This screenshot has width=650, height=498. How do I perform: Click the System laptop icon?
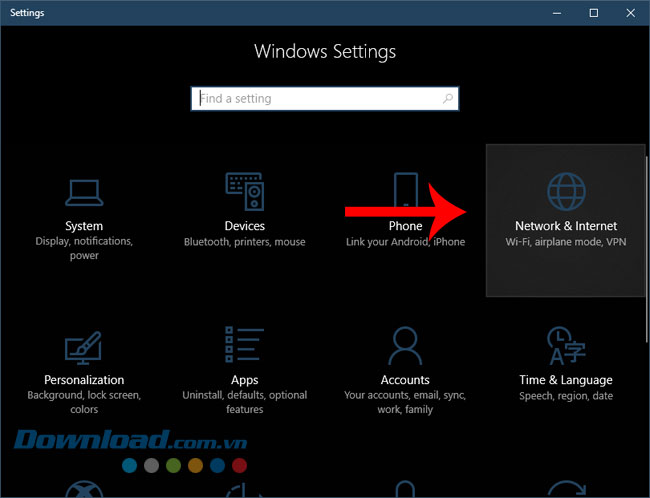tap(84, 191)
